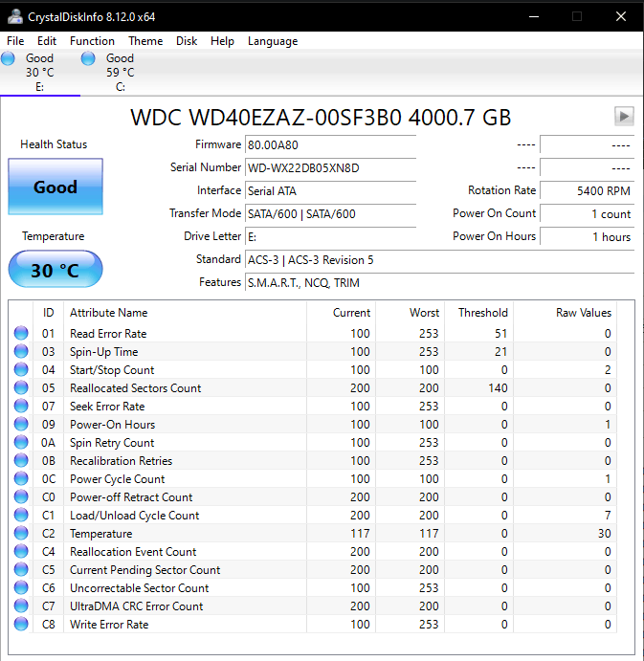
Task: Click the Features field S.M.A.R.T., NCQ, TRIM
Action: [440, 282]
